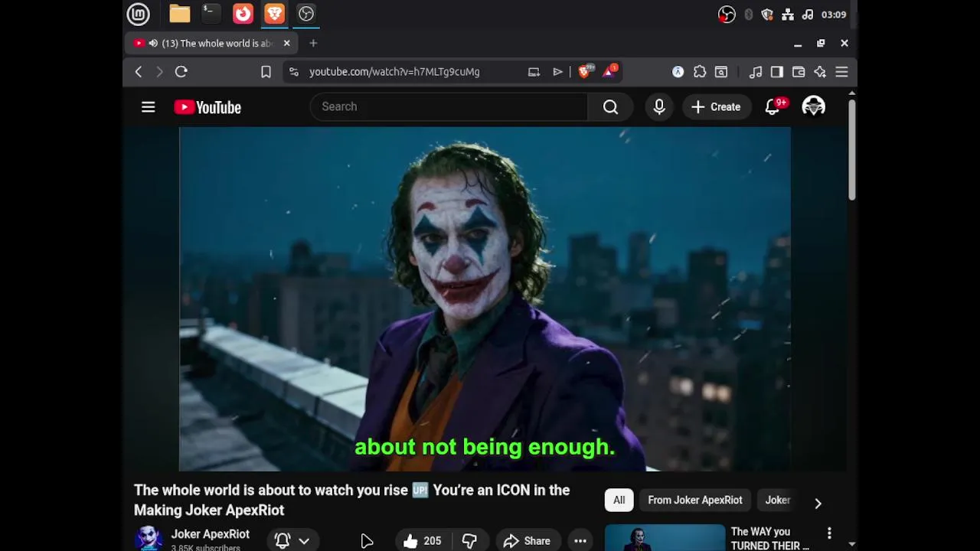
Task: Open Brave Rewards triangle icon
Action: [x=610, y=72]
